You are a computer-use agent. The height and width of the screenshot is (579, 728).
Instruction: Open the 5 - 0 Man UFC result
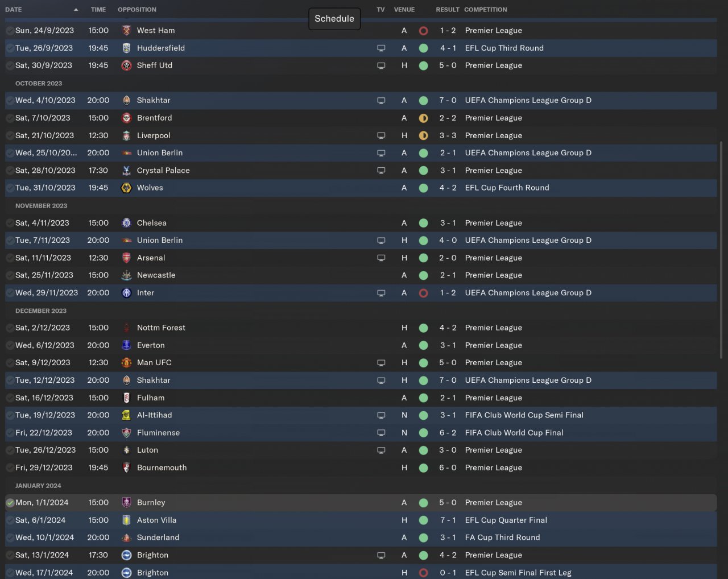[x=448, y=363]
